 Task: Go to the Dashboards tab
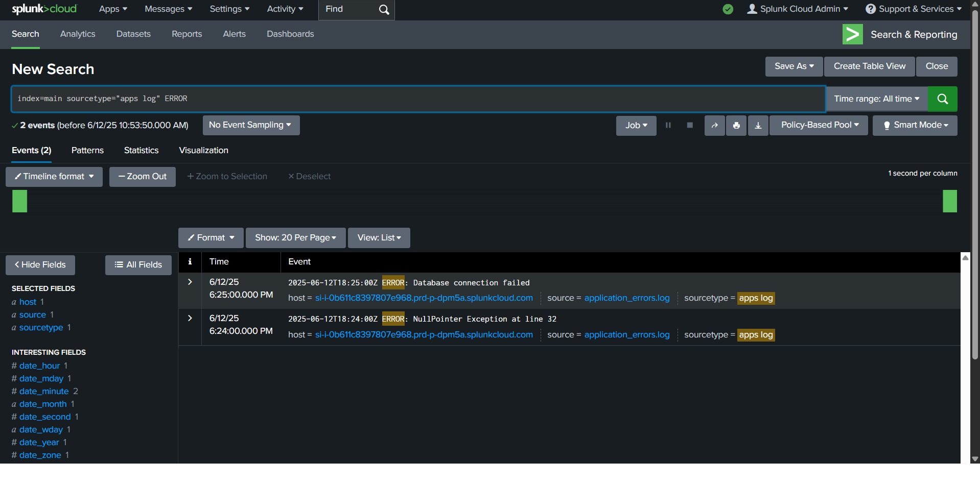click(290, 34)
